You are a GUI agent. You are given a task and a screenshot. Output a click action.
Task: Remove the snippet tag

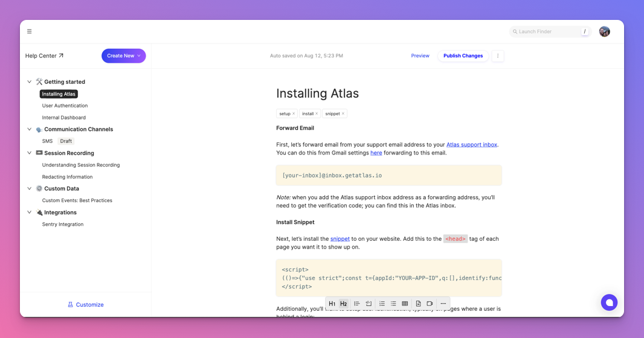pyautogui.click(x=343, y=113)
